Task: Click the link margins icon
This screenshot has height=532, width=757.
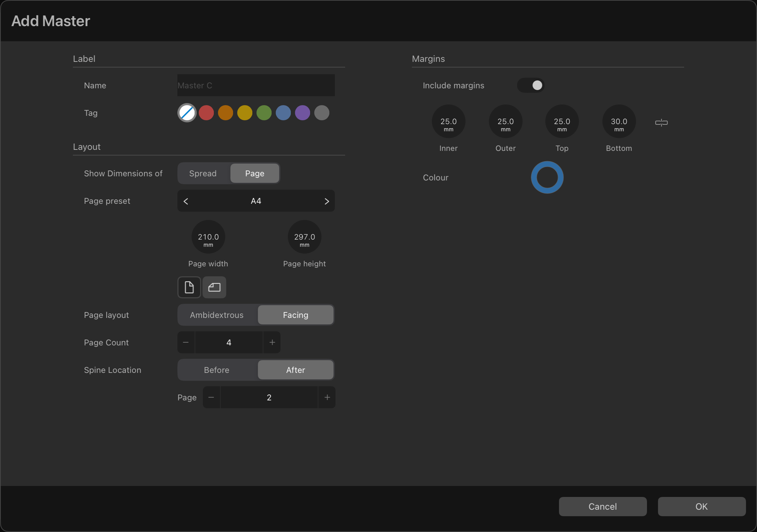Action: click(x=661, y=122)
